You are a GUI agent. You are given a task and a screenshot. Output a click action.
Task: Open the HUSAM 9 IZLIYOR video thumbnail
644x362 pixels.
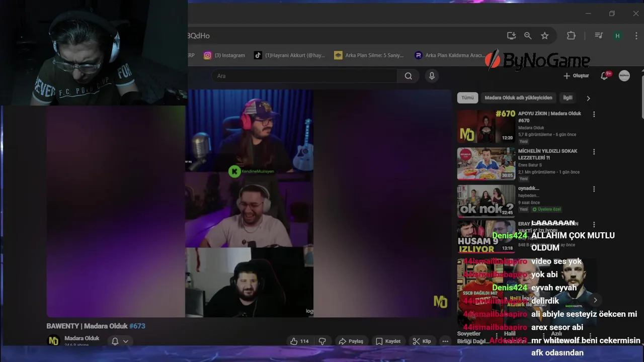[486, 237]
